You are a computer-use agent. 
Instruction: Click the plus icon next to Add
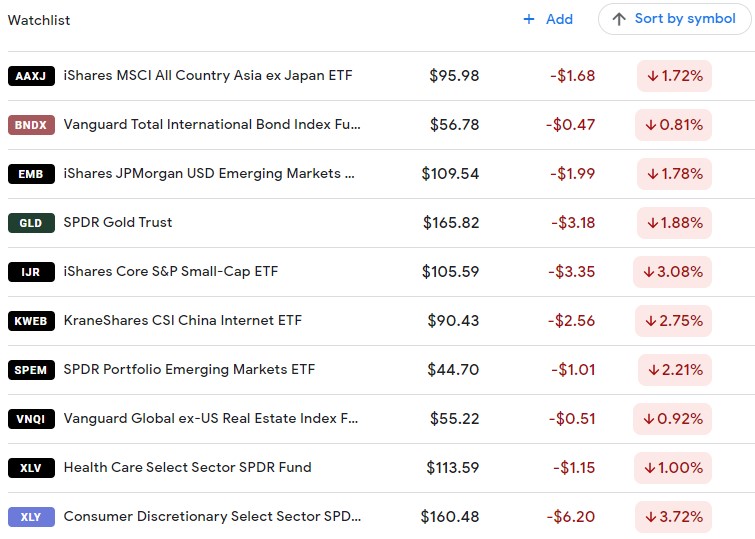pos(529,19)
